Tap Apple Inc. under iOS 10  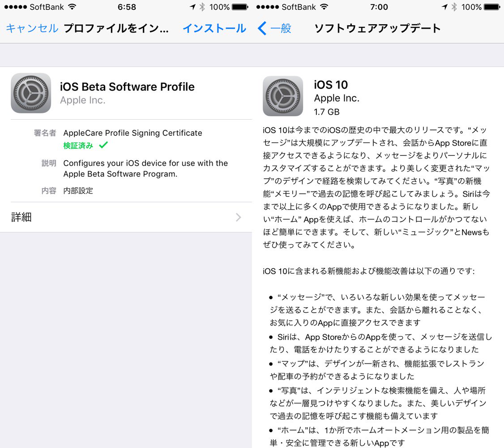click(x=337, y=98)
